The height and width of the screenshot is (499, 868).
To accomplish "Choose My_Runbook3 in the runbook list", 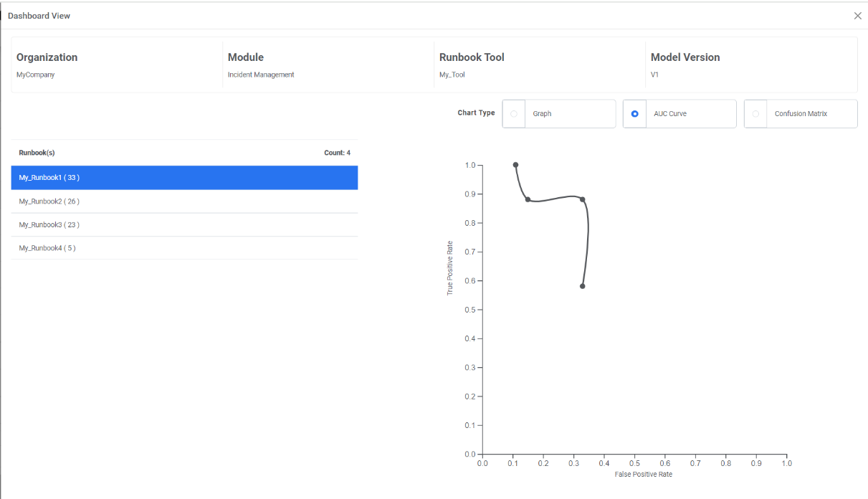I will click(x=184, y=225).
